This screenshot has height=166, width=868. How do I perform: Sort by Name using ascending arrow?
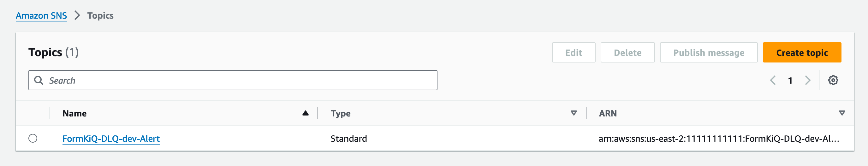pos(305,113)
